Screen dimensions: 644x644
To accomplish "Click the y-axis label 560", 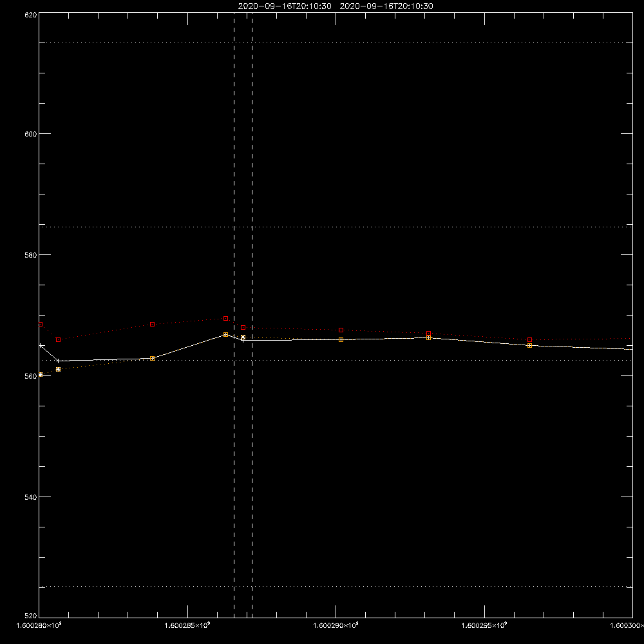I will point(31,376).
